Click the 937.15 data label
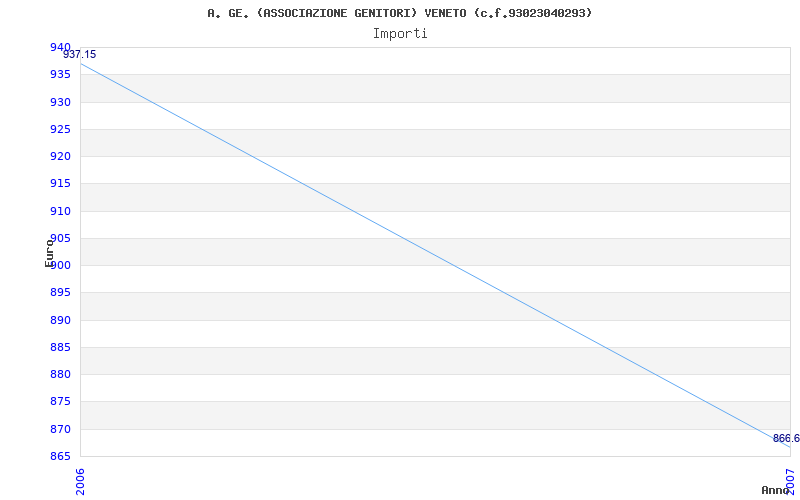The width and height of the screenshot is (800, 500). (80, 55)
